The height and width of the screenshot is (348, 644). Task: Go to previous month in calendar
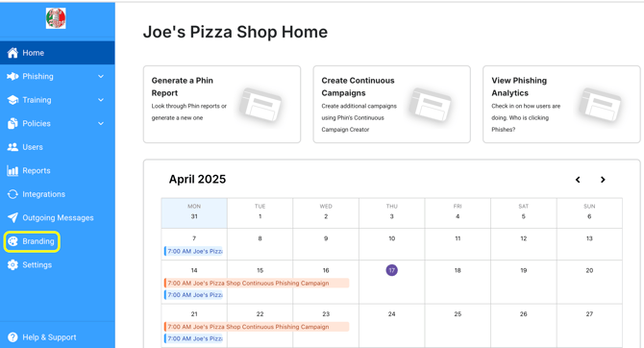click(x=578, y=180)
